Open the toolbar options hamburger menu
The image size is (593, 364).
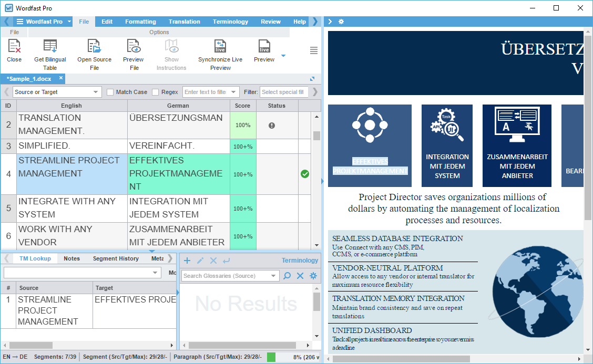[313, 50]
